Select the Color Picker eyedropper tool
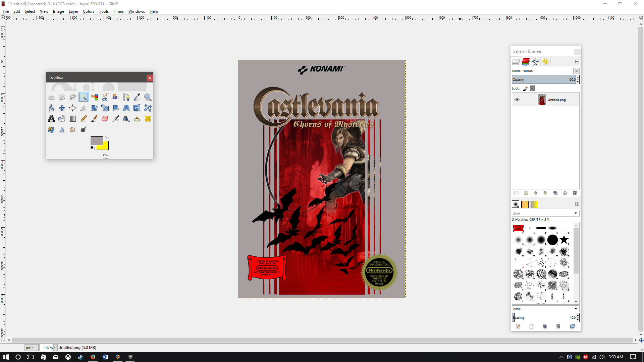Image resolution: width=644 pixels, height=362 pixels. pyautogui.click(x=137, y=97)
